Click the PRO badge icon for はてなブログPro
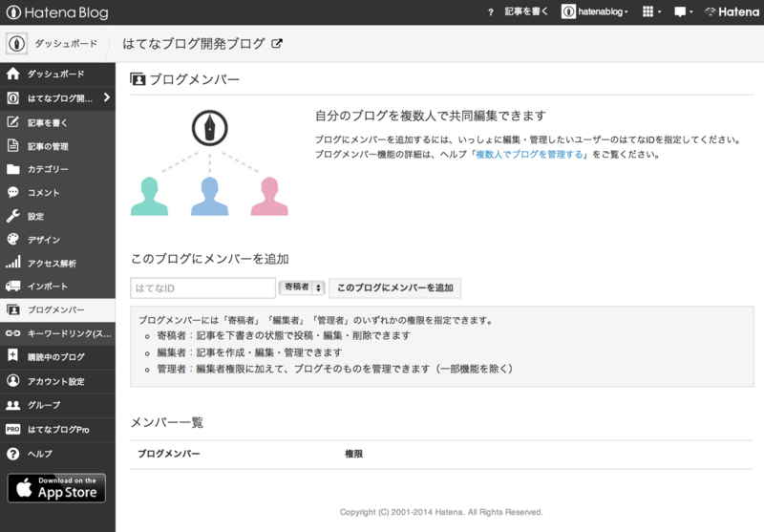 tap(13, 429)
